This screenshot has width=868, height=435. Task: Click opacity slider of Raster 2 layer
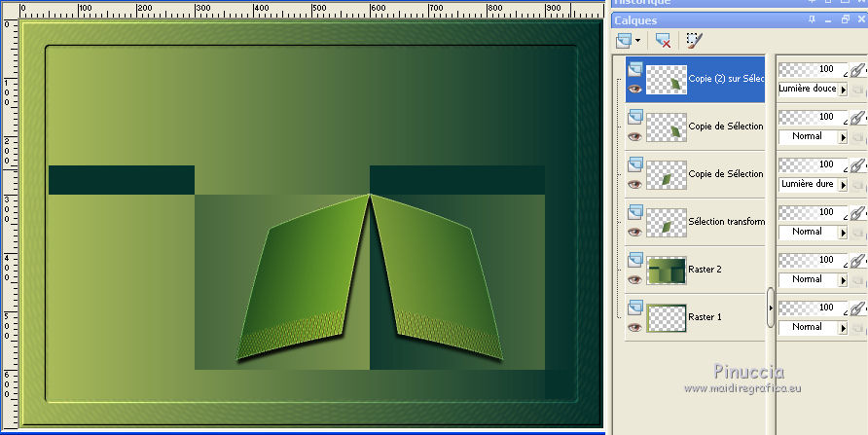813,260
